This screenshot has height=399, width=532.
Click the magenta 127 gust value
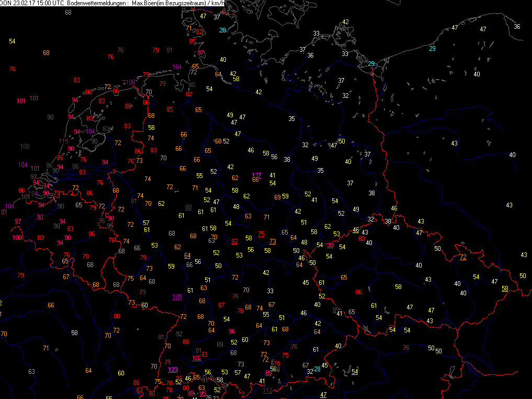pos(256,175)
